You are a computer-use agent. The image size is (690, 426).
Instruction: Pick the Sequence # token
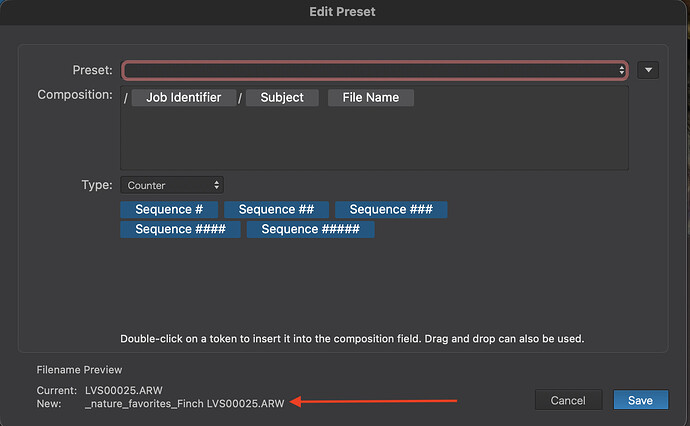pos(169,209)
